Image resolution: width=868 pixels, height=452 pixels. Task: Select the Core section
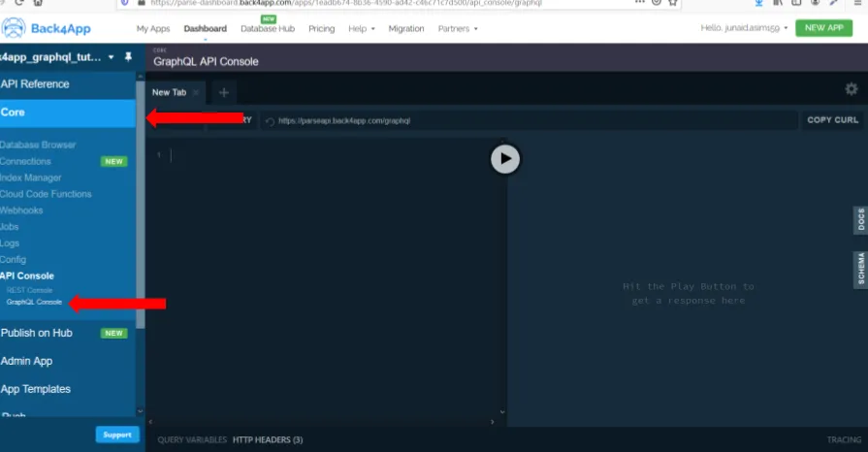pyautogui.click(x=68, y=113)
